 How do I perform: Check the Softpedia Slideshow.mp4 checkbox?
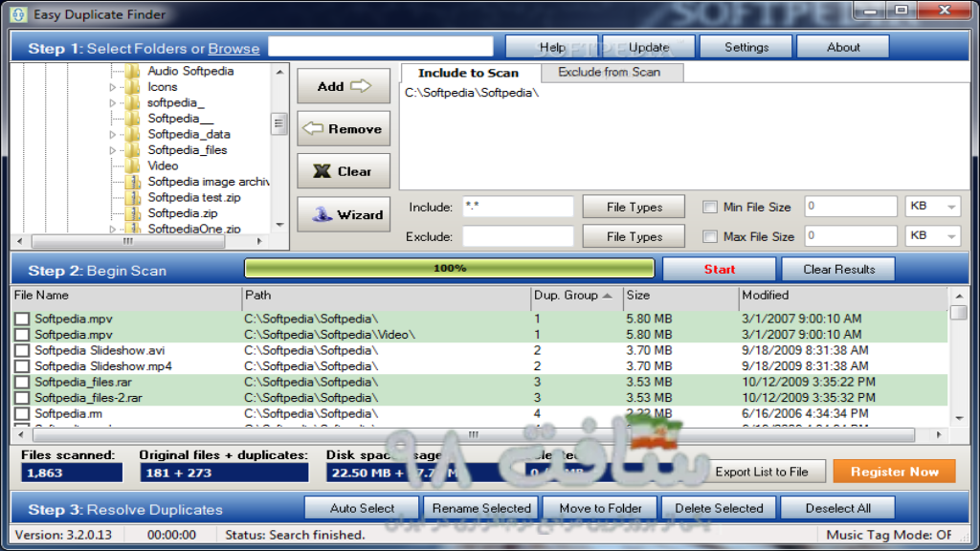(22, 366)
